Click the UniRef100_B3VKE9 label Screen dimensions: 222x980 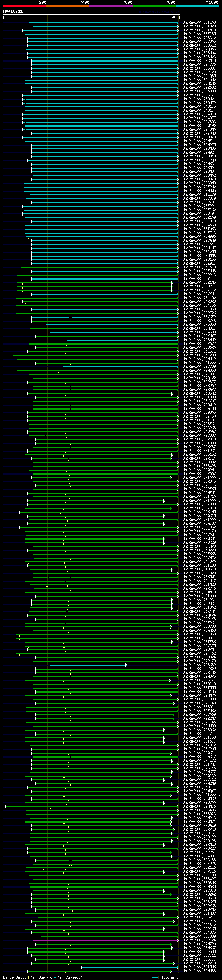click(199, 316)
